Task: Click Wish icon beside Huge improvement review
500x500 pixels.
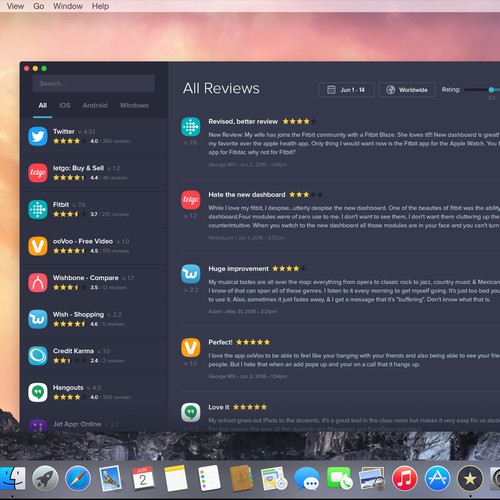Action: 191,274
